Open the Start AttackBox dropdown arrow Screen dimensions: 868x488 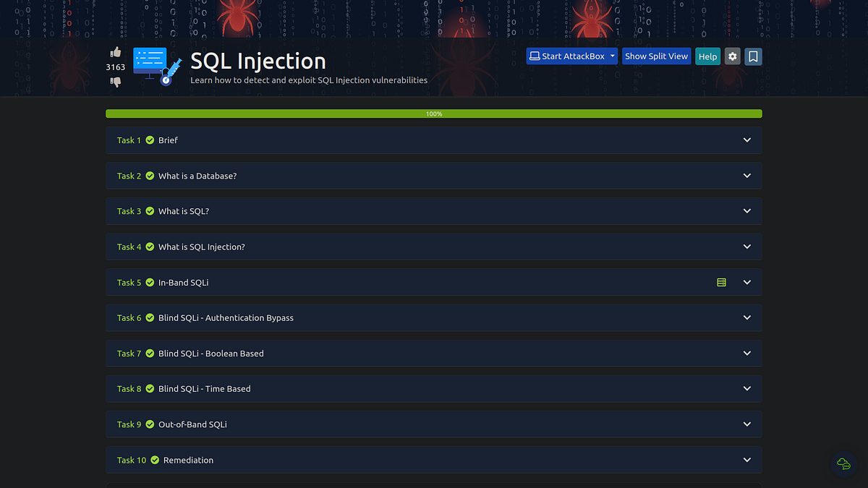611,56
